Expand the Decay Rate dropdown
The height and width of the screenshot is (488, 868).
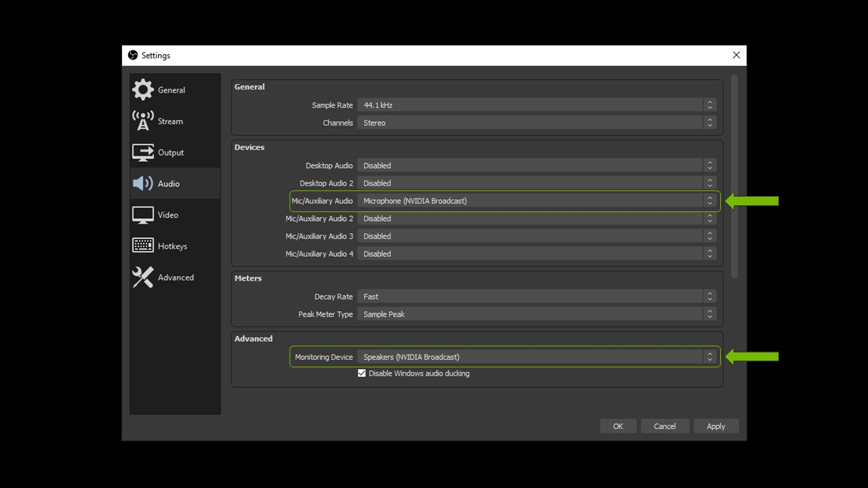pos(536,296)
